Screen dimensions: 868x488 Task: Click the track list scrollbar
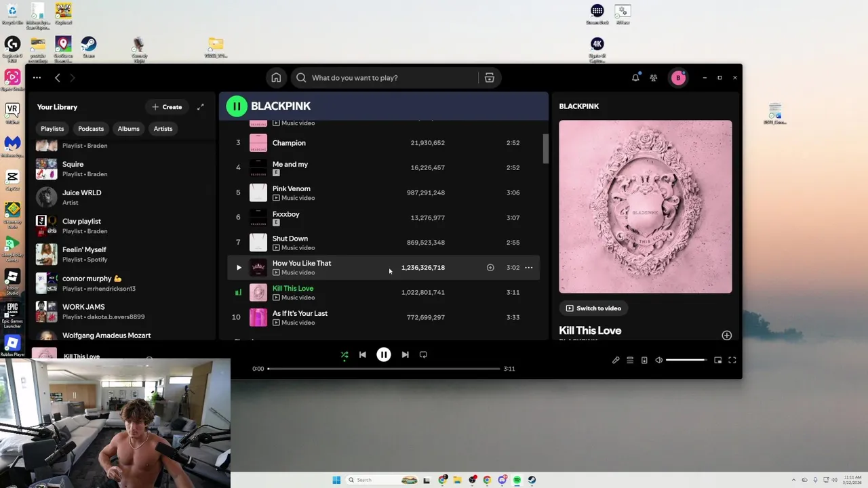click(x=545, y=149)
